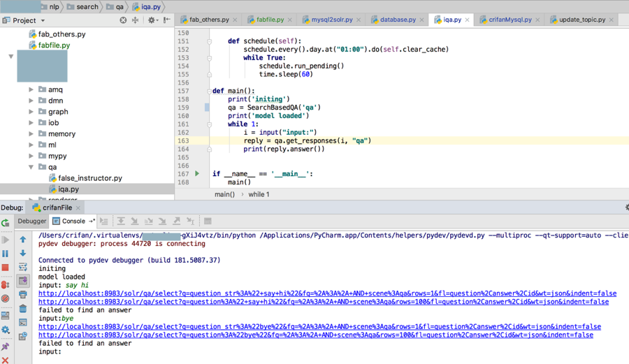This screenshot has height=364, width=629.
Task: Collapse the qa folder
Action: 31,168
